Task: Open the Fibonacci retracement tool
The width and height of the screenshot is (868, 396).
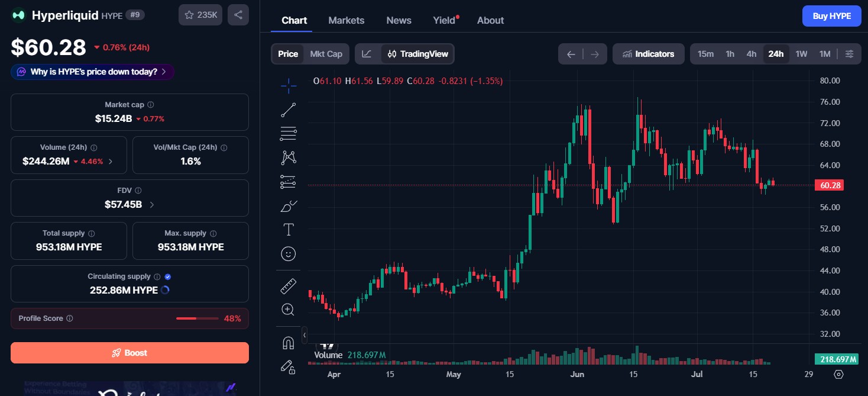Action: [289, 134]
